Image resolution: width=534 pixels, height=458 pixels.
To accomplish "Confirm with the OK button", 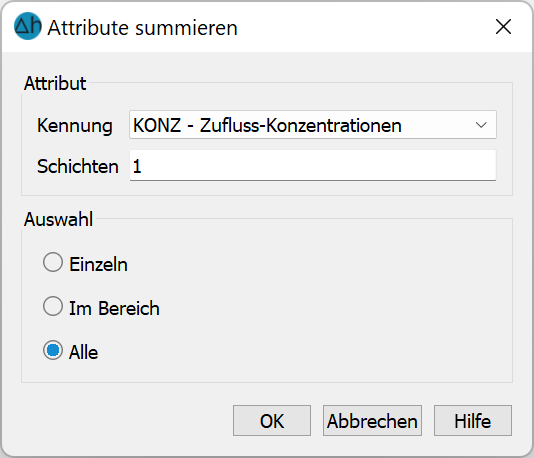I will [x=272, y=421].
